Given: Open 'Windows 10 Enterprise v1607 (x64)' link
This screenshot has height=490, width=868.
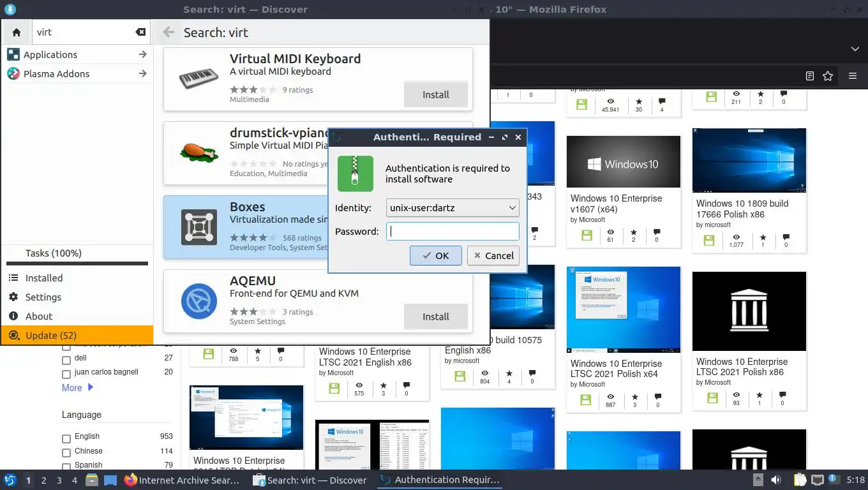Looking at the screenshot, I should point(616,204).
